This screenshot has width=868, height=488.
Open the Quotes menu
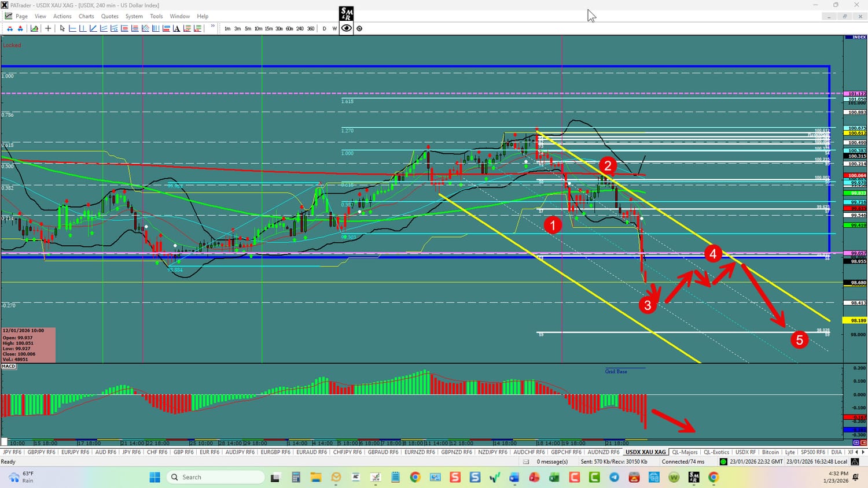(x=109, y=16)
